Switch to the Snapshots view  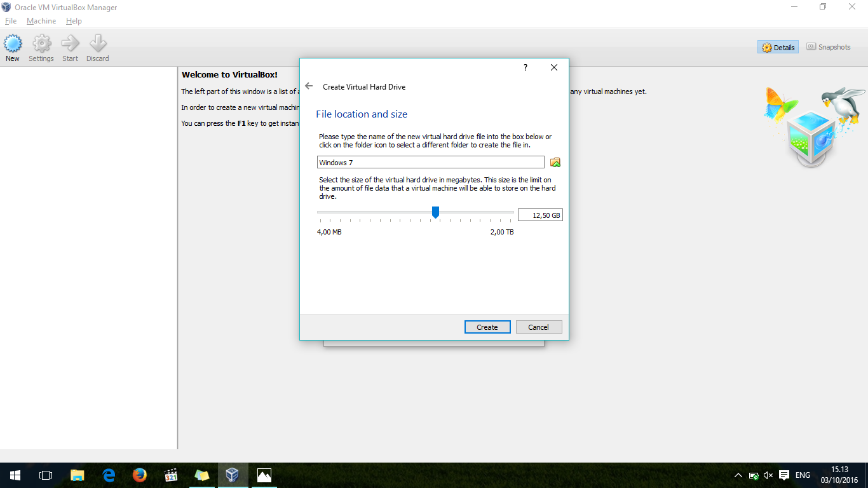click(828, 47)
